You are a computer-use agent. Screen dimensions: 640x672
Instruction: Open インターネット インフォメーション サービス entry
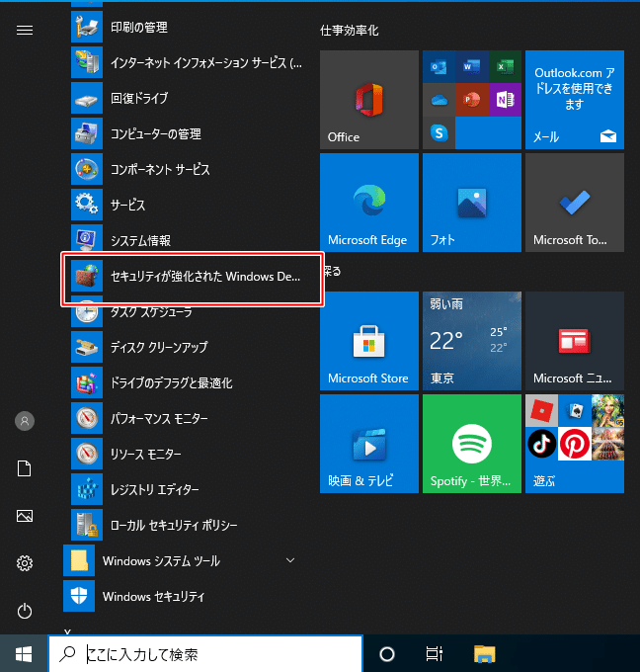pyautogui.click(x=185, y=62)
